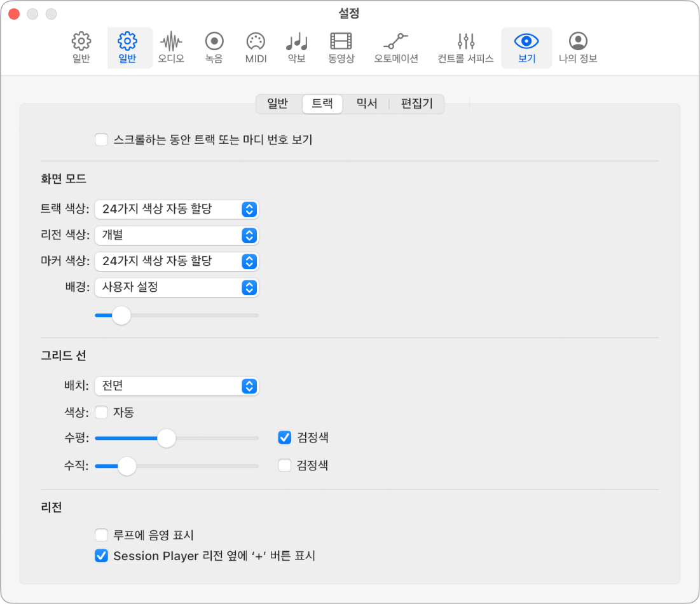The width and height of the screenshot is (700, 604).
Task: Check 검정색 for the 수직 grid lines
Action: 284,465
